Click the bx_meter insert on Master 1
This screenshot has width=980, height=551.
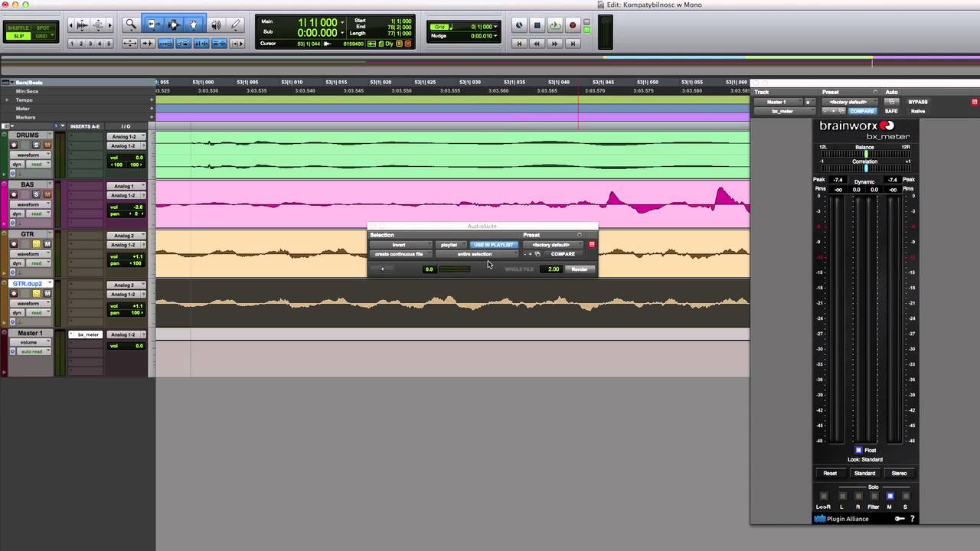coord(86,334)
